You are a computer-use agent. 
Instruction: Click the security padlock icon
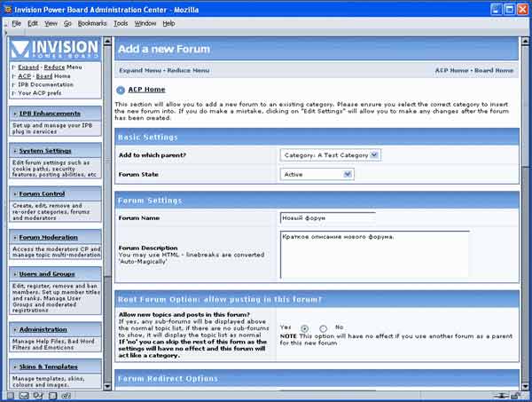[x=516, y=396]
